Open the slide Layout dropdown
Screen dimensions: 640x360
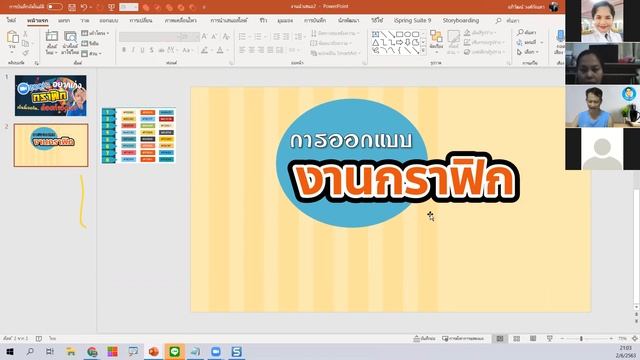[95, 33]
